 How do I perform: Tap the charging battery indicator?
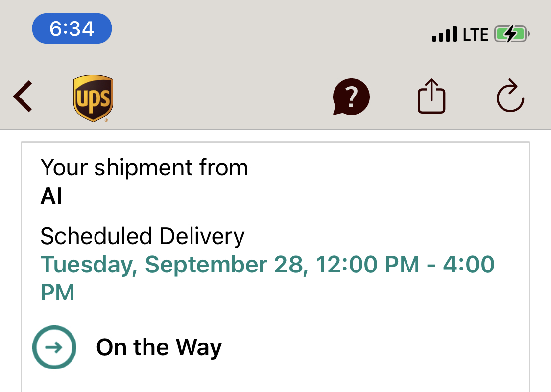click(x=512, y=34)
